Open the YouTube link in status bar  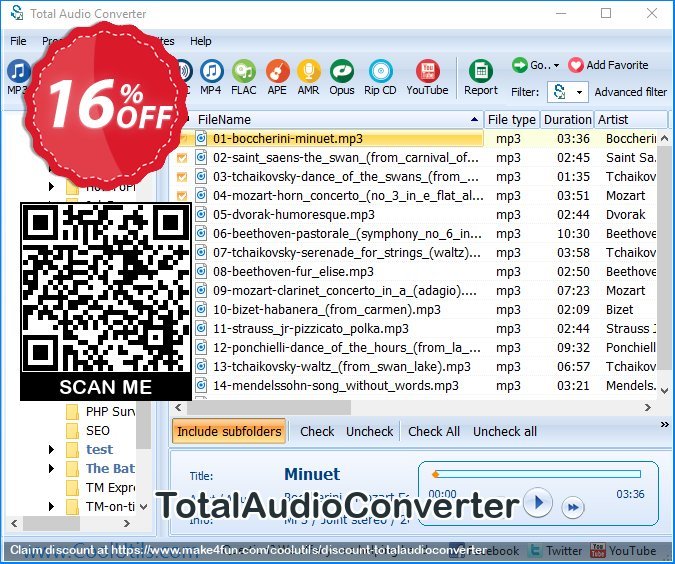point(624,550)
